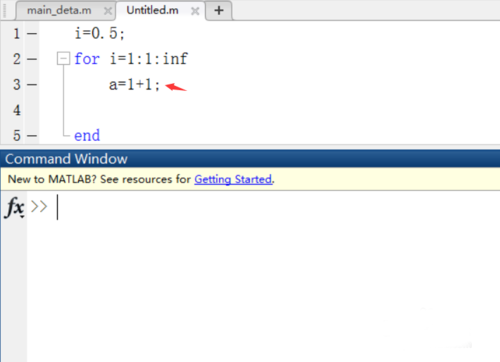
Task: Close the Untitled.m tab
Action: pyautogui.click(x=195, y=11)
